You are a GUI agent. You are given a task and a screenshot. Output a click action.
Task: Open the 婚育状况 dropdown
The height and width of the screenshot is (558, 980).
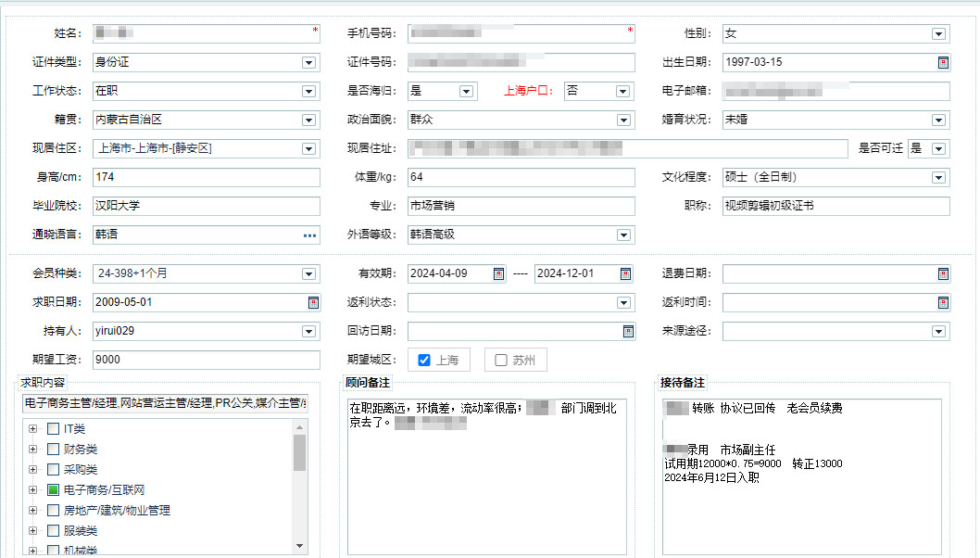point(938,120)
